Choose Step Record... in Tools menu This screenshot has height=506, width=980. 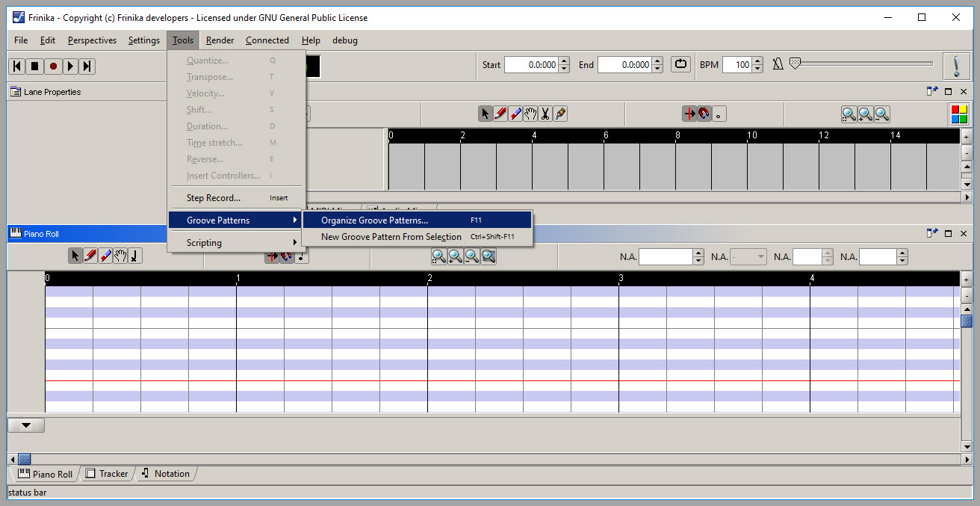tap(235, 198)
